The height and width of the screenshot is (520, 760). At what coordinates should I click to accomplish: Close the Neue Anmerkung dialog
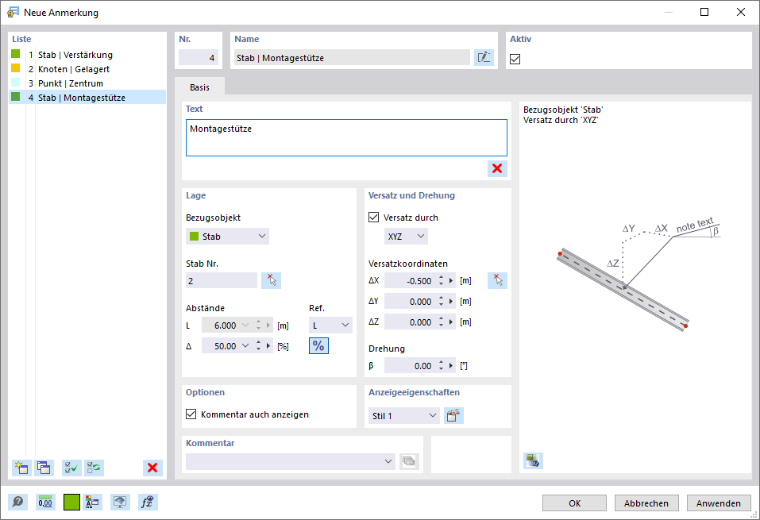pyautogui.click(x=741, y=12)
